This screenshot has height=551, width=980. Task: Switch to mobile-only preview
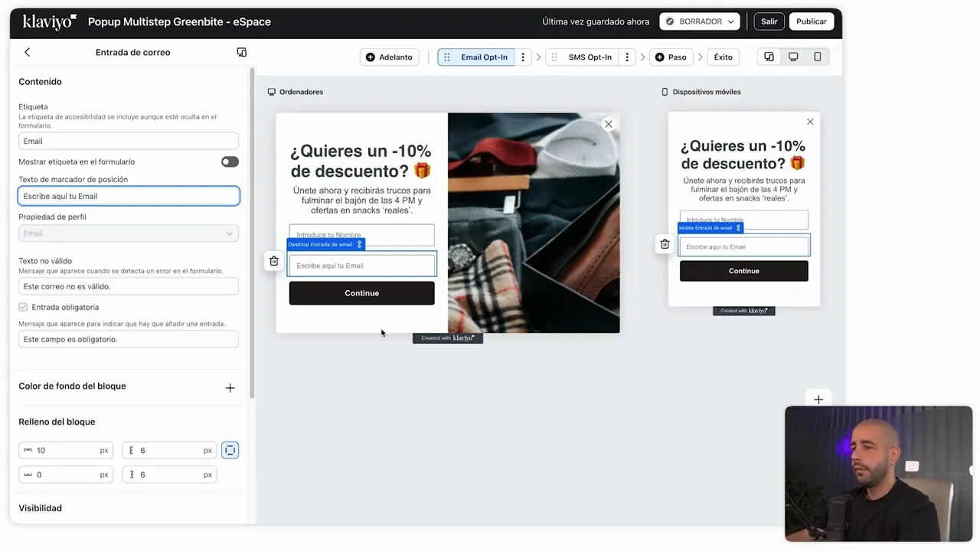tap(817, 57)
